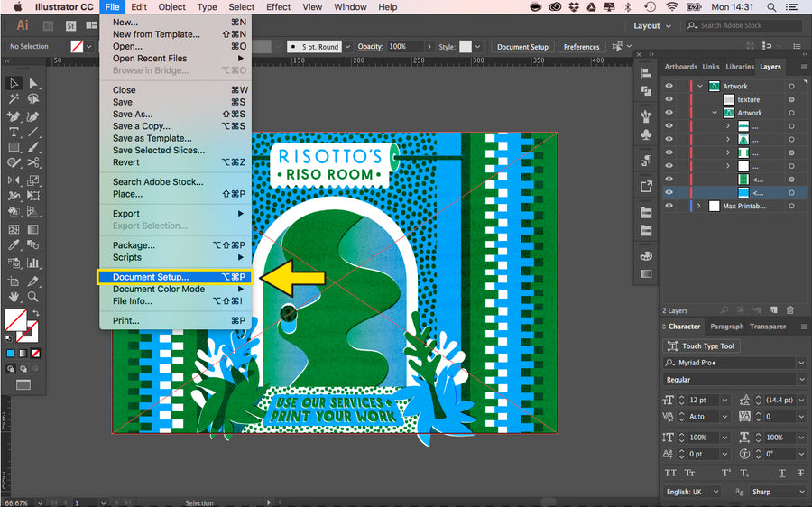Toggle visibility of the Max Printable layer
This screenshot has height=507, width=812.
669,207
